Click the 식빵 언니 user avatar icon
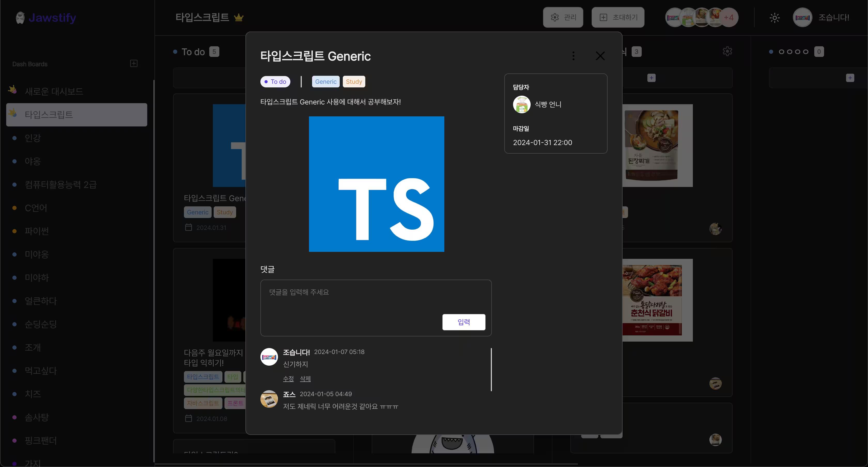 point(521,104)
